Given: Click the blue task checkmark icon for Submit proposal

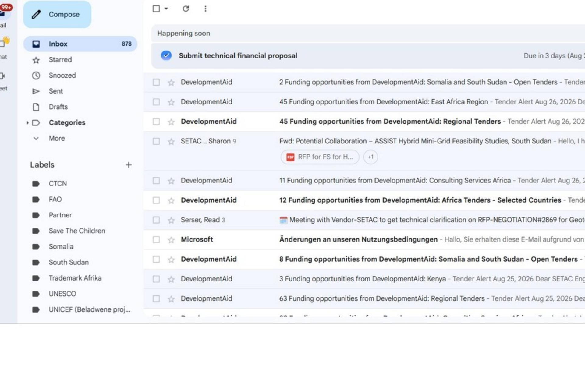Looking at the screenshot, I should pos(166,55).
